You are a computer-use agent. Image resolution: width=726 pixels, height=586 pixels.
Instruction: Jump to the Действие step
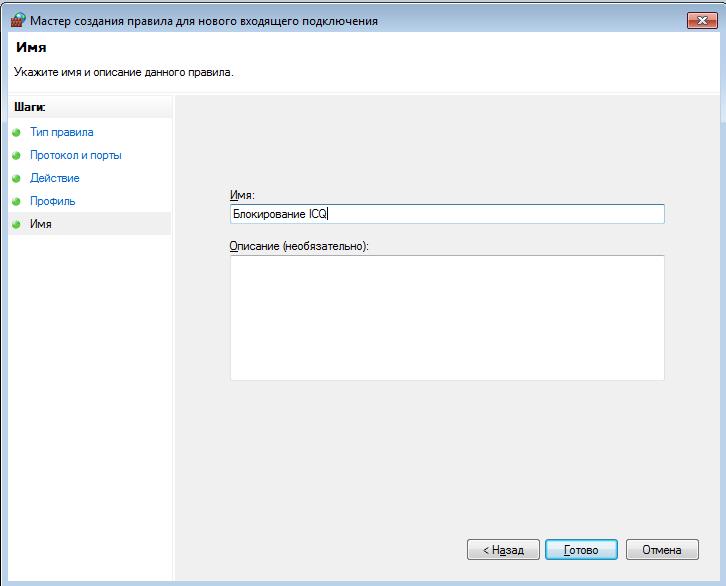tap(55, 178)
